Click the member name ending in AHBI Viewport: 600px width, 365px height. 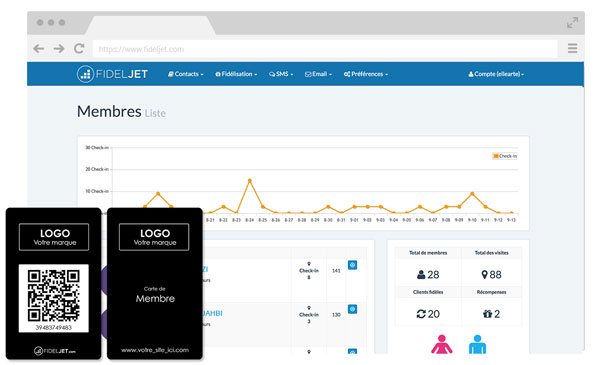point(212,313)
